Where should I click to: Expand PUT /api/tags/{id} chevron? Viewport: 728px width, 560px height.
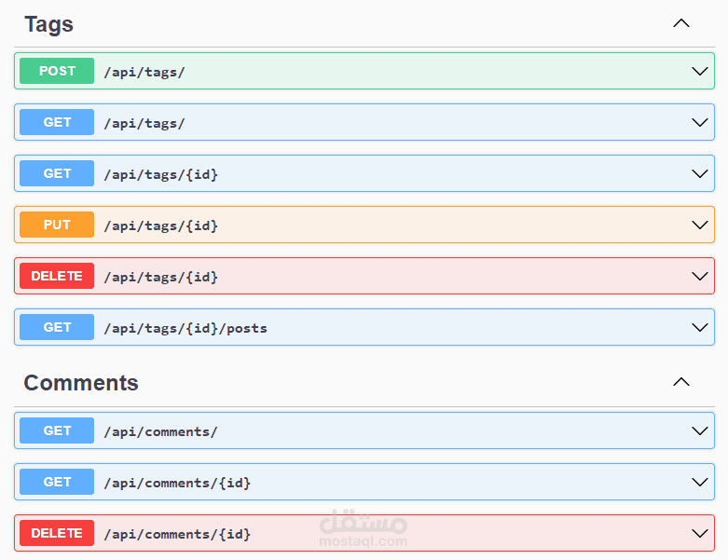click(700, 225)
